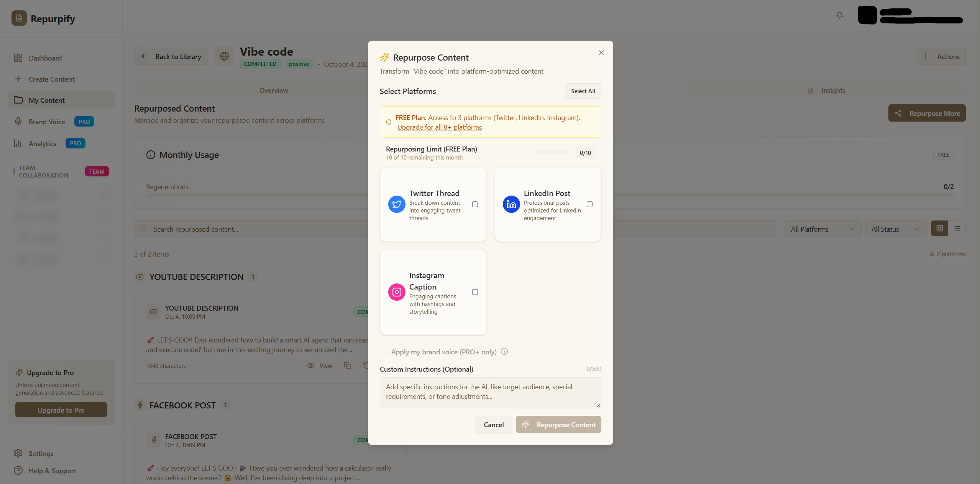Click the Twitter bird icon
Image resolution: width=980 pixels, height=484 pixels.
[x=397, y=204]
